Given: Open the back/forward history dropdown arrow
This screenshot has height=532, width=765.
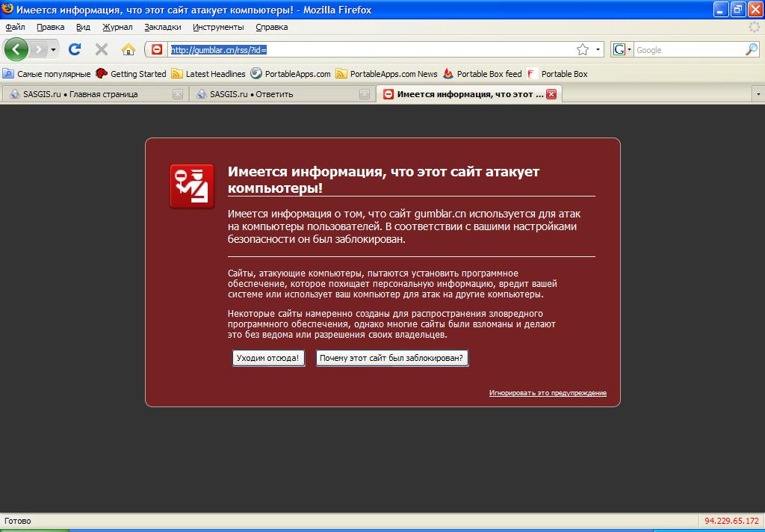Looking at the screenshot, I should pyautogui.click(x=53, y=50).
